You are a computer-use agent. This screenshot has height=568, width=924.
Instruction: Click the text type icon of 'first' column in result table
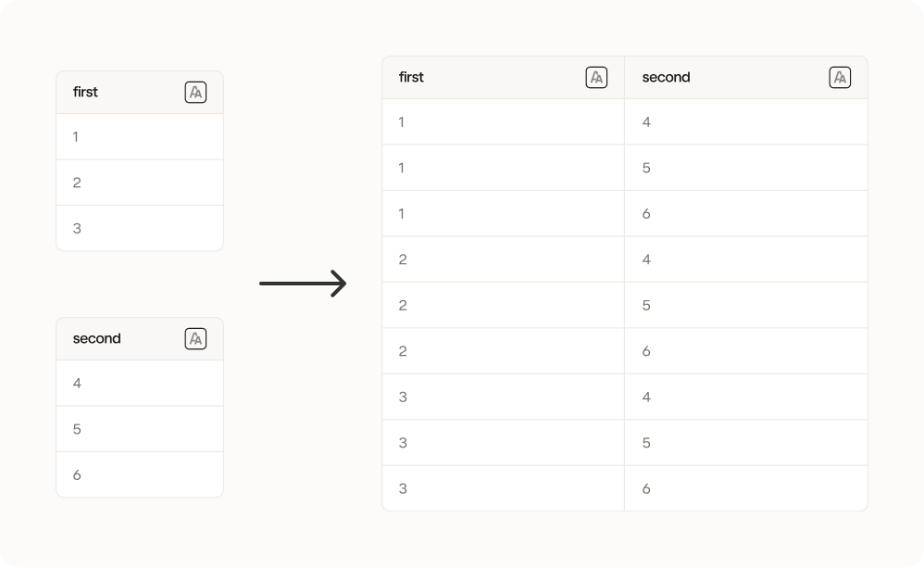pyautogui.click(x=596, y=78)
